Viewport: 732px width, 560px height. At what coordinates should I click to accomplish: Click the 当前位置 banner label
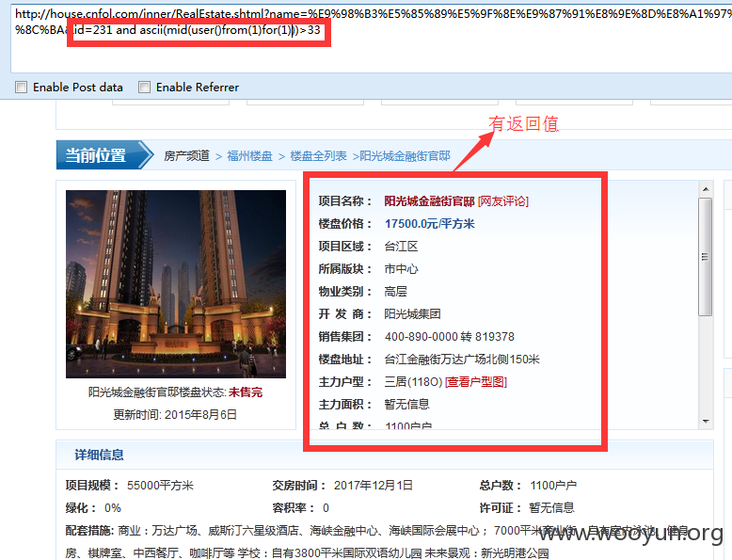[x=96, y=155]
